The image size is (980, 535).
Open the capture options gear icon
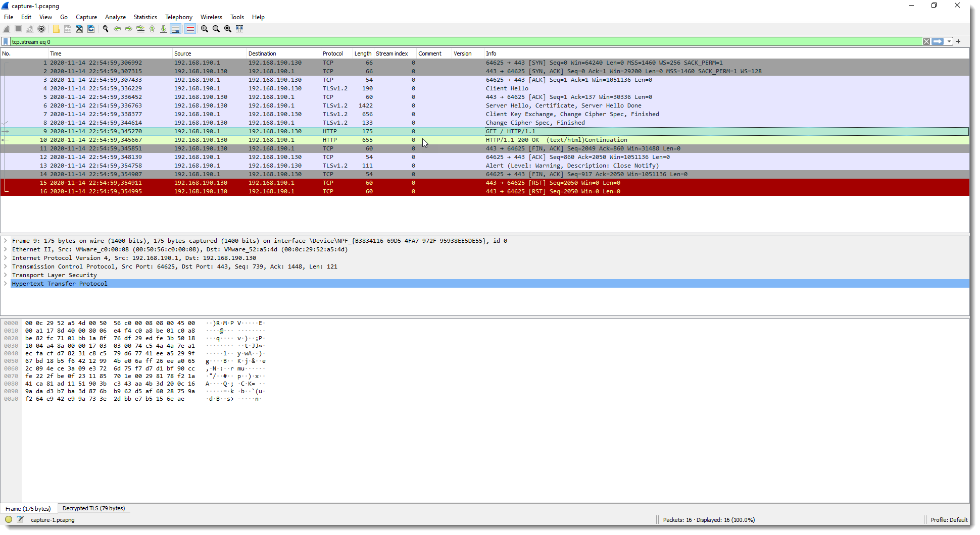click(41, 29)
